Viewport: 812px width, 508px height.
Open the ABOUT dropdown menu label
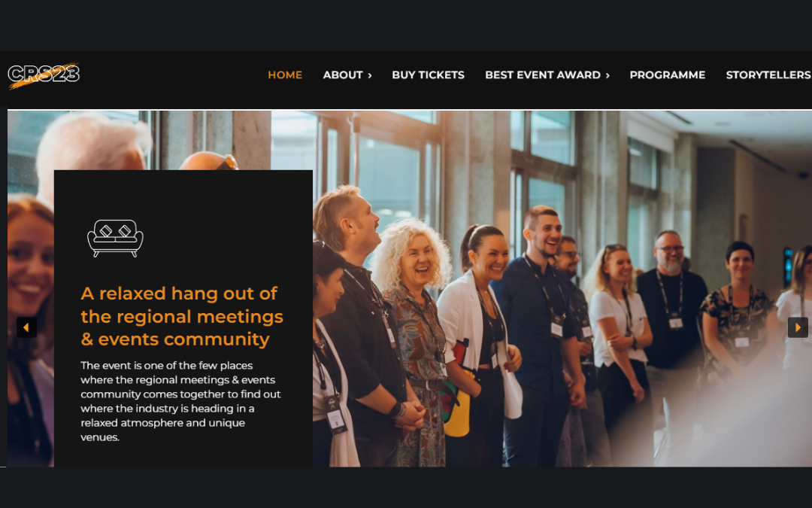[x=343, y=75]
